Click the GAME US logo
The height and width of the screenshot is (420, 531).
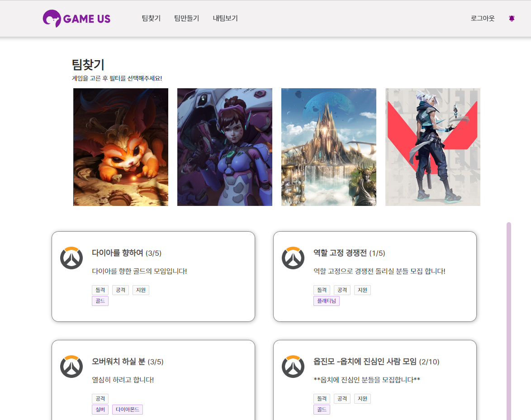coord(76,18)
